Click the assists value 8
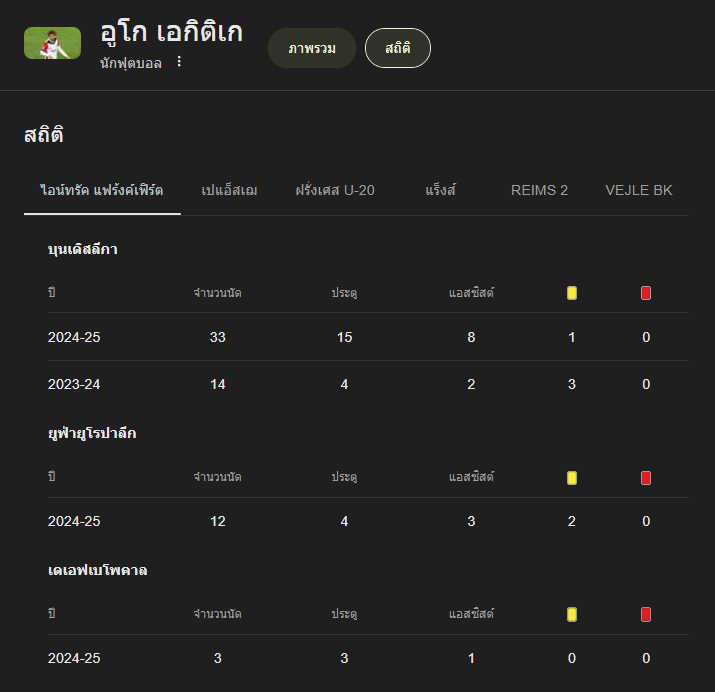715x692 pixels. pyautogui.click(x=471, y=337)
